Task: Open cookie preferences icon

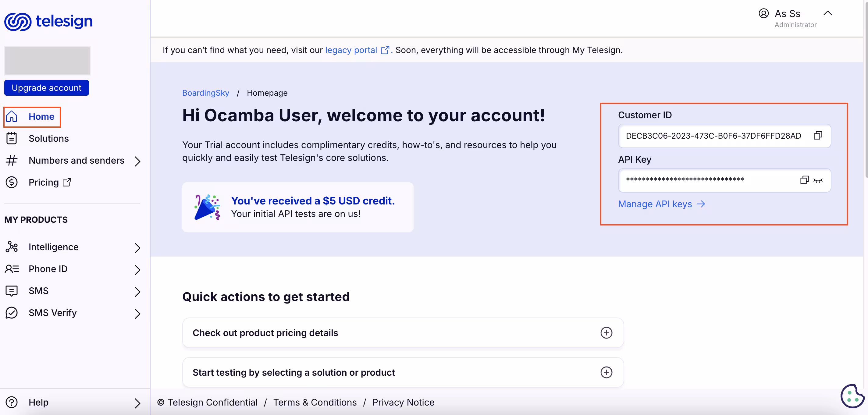Action: click(x=852, y=396)
